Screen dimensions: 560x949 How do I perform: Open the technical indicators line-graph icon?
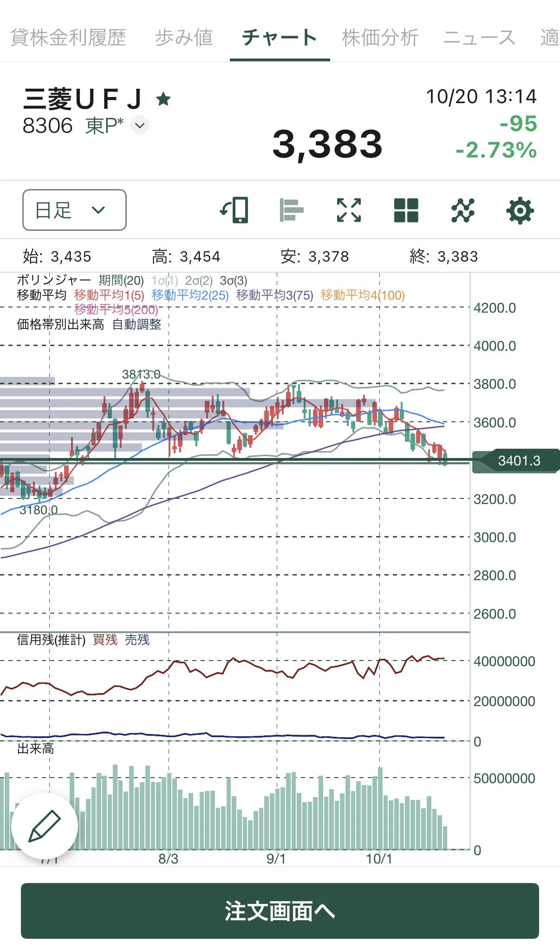(x=463, y=210)
